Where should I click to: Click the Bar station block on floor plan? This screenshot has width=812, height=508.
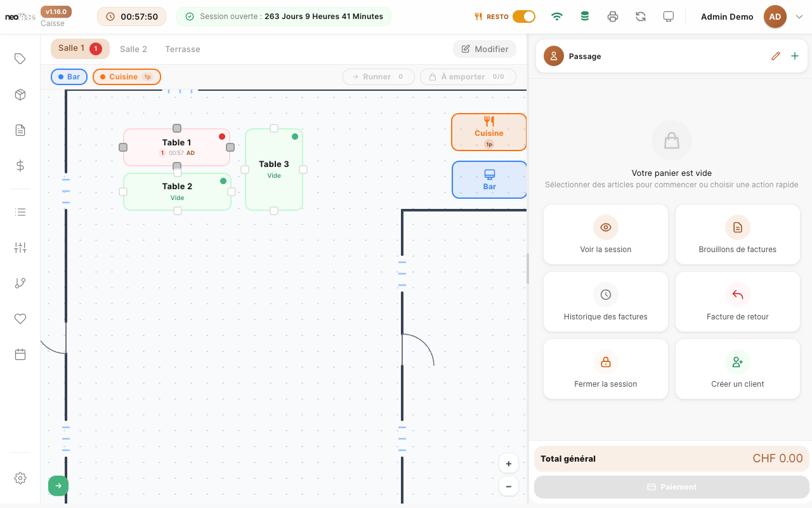tap(489, 180)
